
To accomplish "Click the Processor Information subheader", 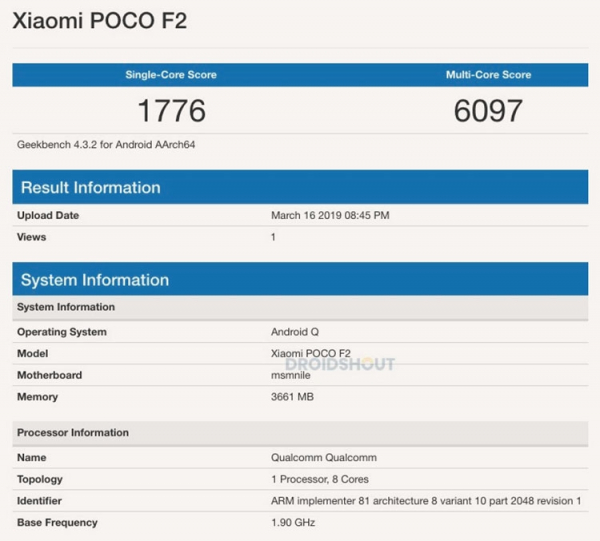I will (x=73, y=433).
